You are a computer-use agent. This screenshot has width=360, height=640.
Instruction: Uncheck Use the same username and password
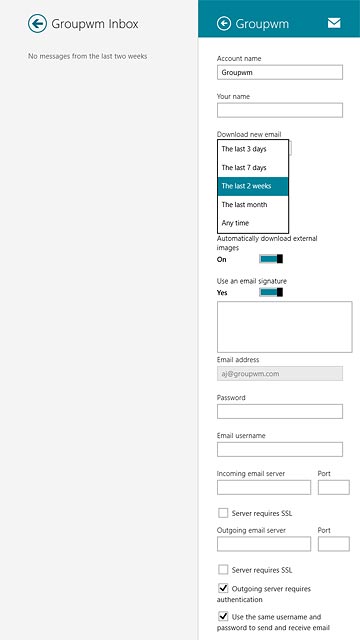tap(223, 616)
